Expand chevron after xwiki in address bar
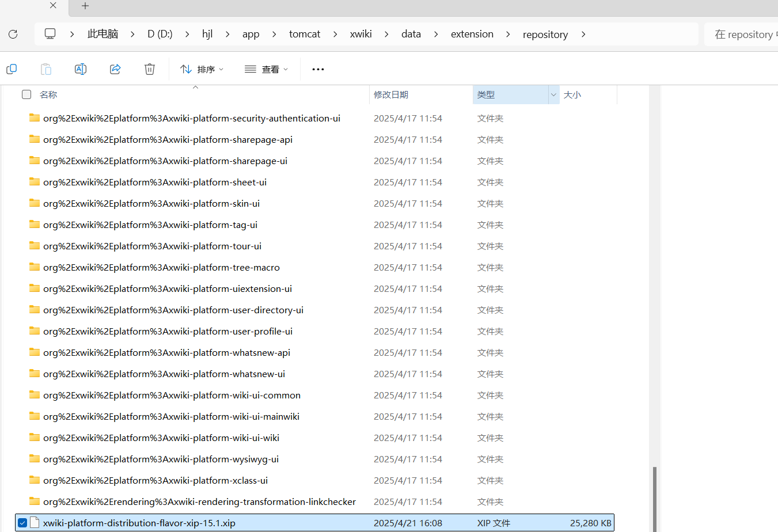Screen dimensions: 778x532 (386, 34)
